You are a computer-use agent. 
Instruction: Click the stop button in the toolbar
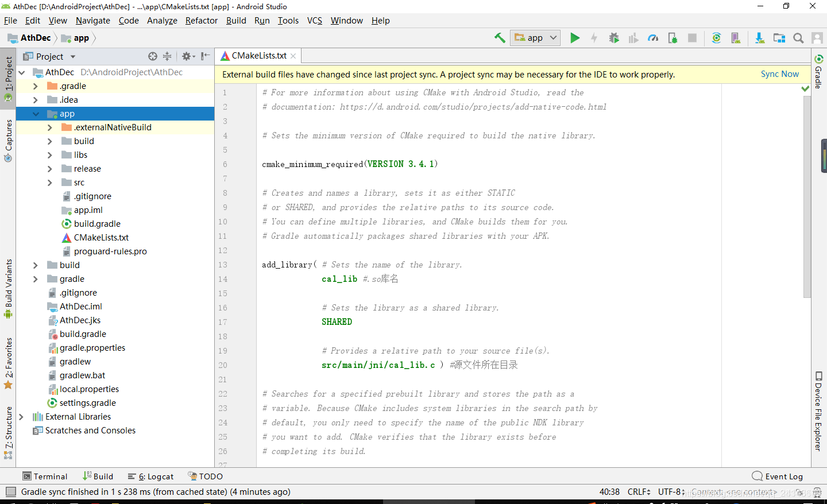[x=692, y=38]
